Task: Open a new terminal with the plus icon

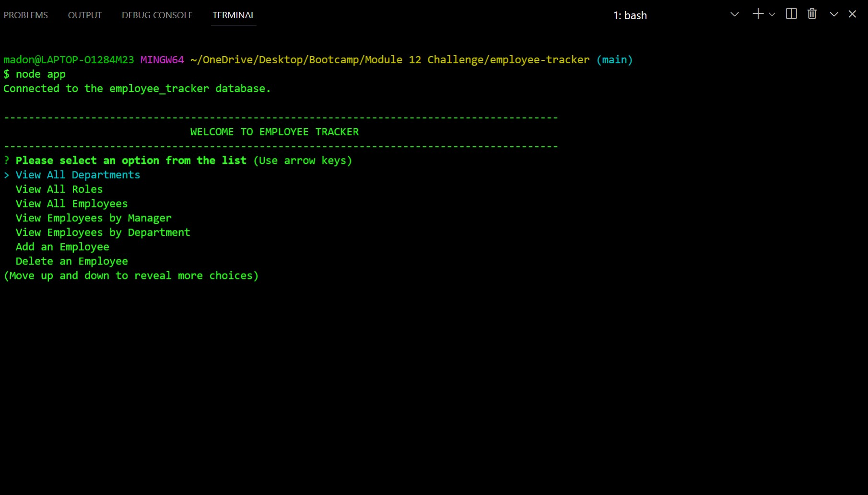Action: 758,14
